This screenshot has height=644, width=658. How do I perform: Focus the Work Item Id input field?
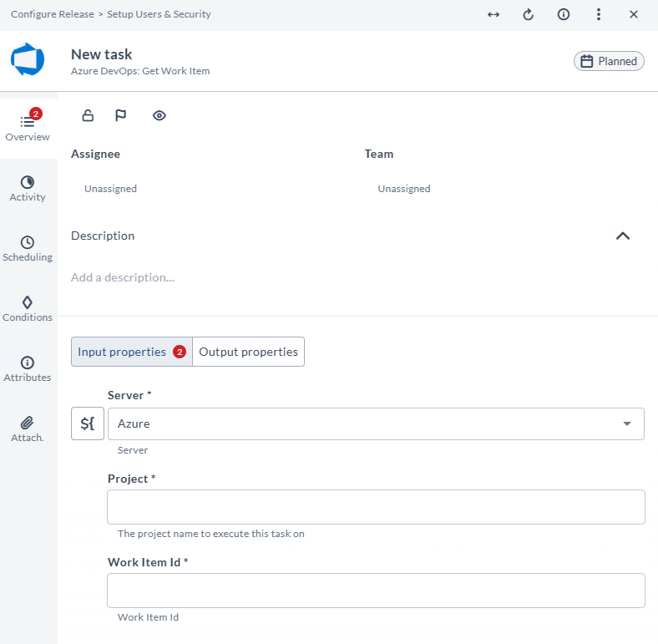click(376, 591)
